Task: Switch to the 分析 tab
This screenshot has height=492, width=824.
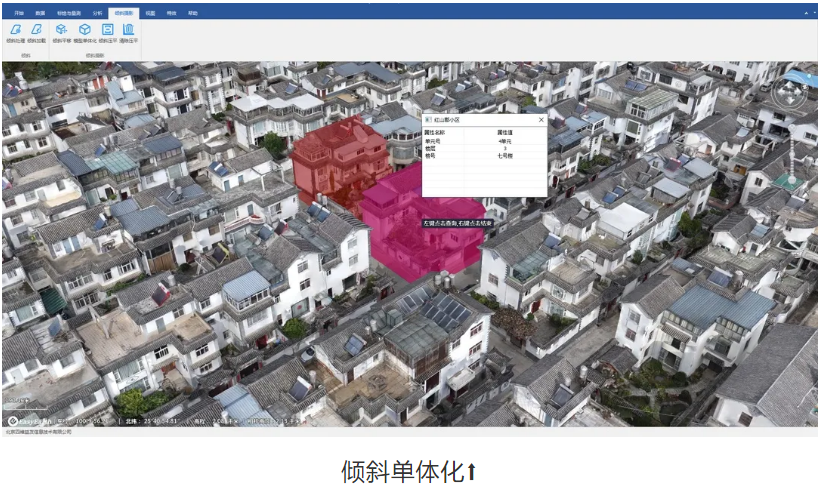Action: pos(97,12)
